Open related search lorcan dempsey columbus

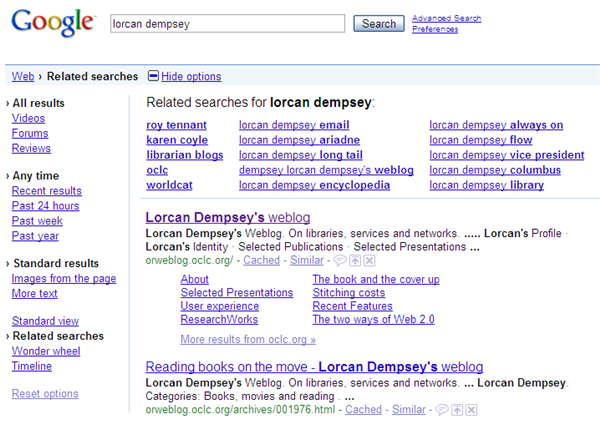(495, 170)
